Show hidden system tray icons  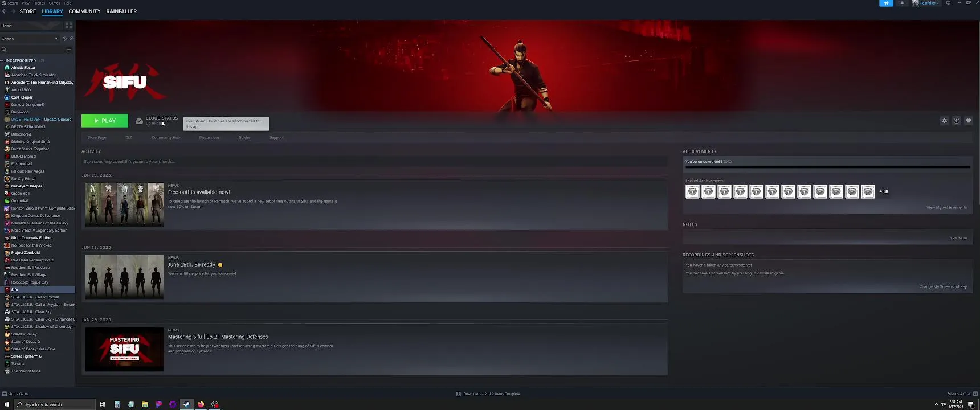click(936, 404)
